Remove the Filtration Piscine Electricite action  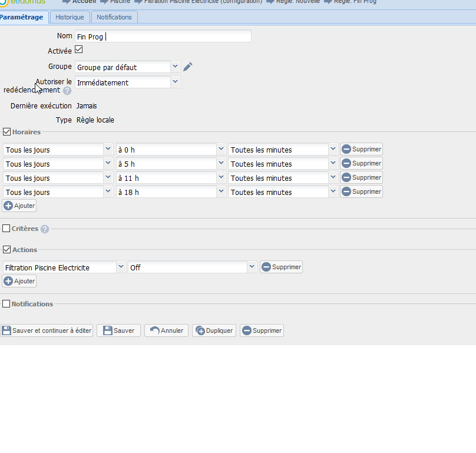(281, 267)
